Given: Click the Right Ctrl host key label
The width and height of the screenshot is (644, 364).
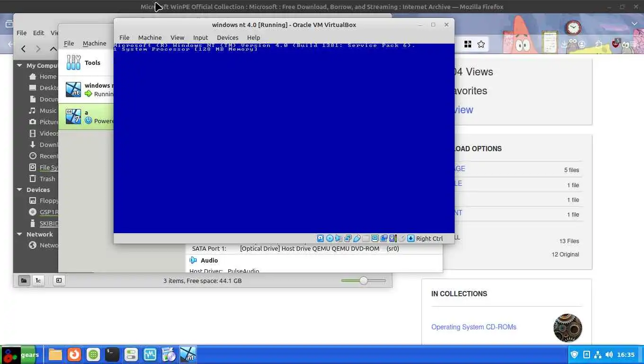Looking at the screenshot, I should pos(429,238).
